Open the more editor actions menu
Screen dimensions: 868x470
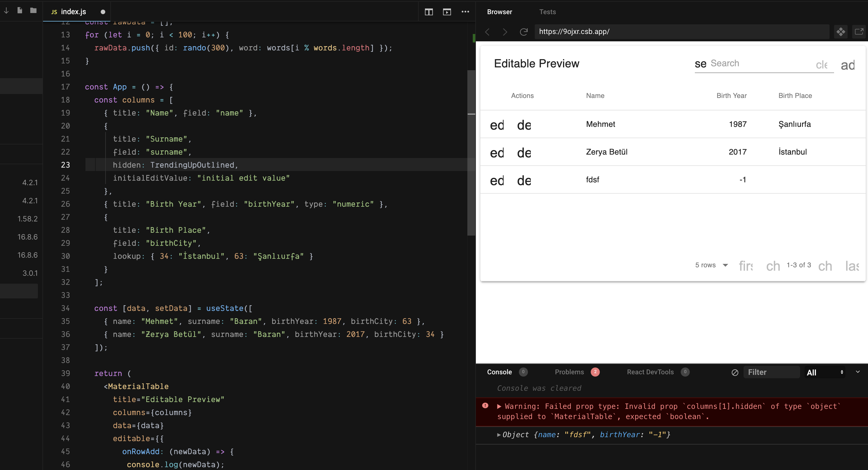(x=465, y=12)
